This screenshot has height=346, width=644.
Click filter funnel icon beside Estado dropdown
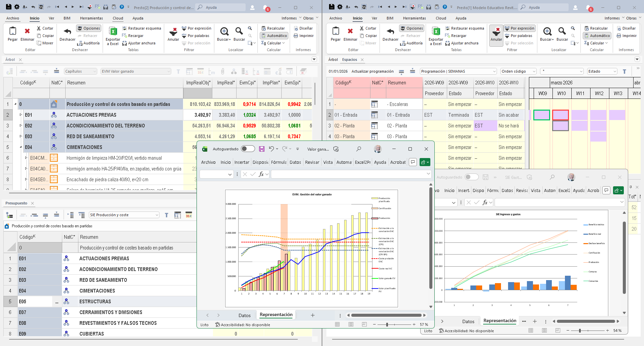click(624, 71)
